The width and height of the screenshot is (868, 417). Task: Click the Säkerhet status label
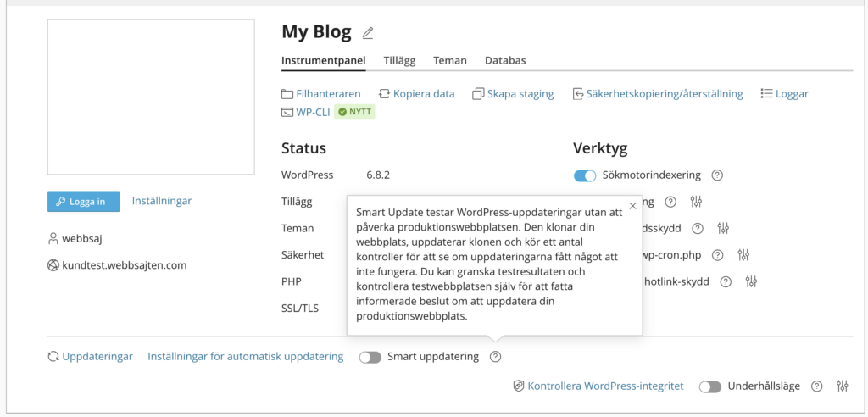(303, 255)
